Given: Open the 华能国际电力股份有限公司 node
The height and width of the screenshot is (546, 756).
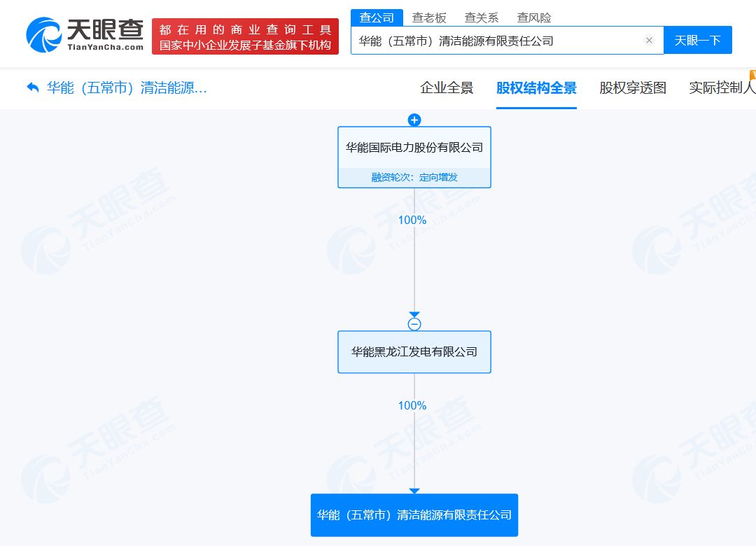Looking at the screenshot, I should coord(414,148).
